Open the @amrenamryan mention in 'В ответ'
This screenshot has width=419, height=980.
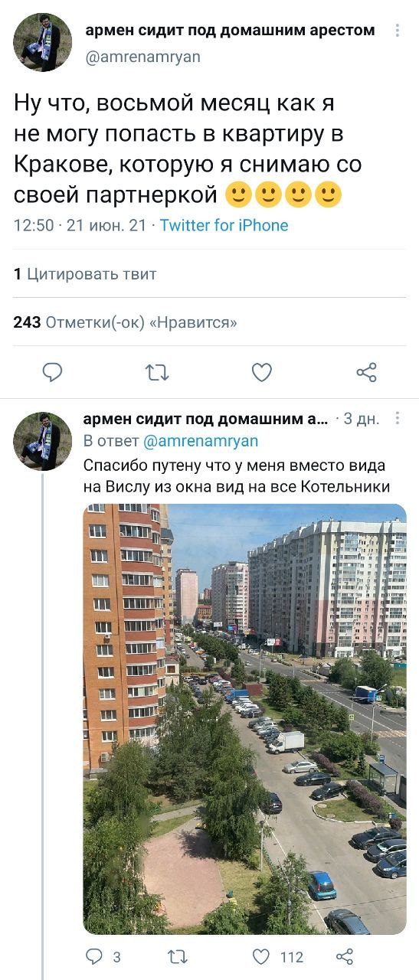pyautogui.click(x=201, y=441)
